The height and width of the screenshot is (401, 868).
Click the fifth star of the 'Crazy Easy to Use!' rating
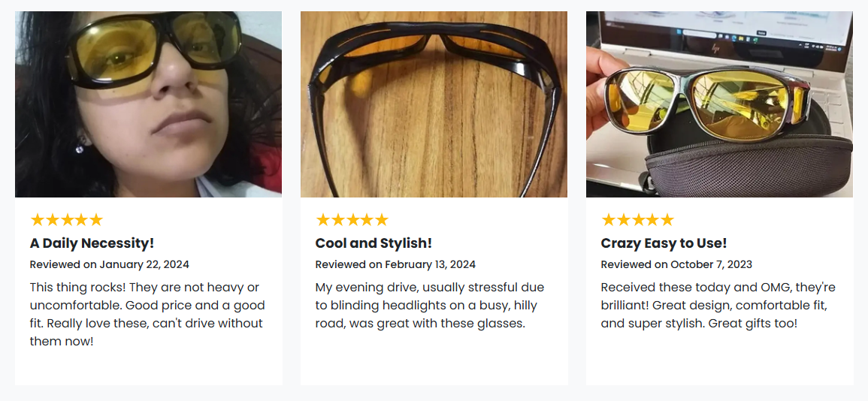point(667,220)
